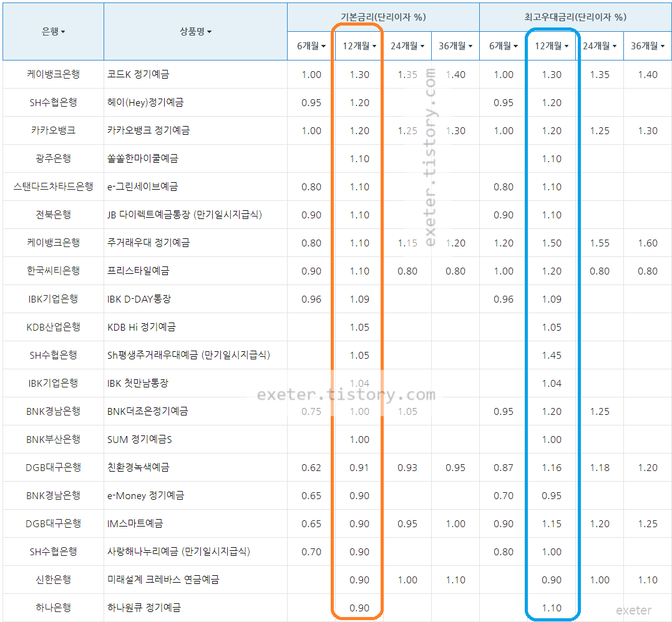The height and width of the screenshot is (622, 672).
Task: Click bank name 하나은행
Action: [x=53, y=608]
